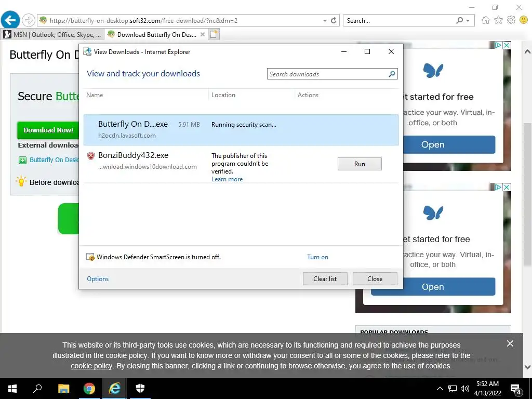Image resolution: width=532 pixels, height=399 pixels.
Task: Click the Close button in View Downloads
Action: (375, 279)
